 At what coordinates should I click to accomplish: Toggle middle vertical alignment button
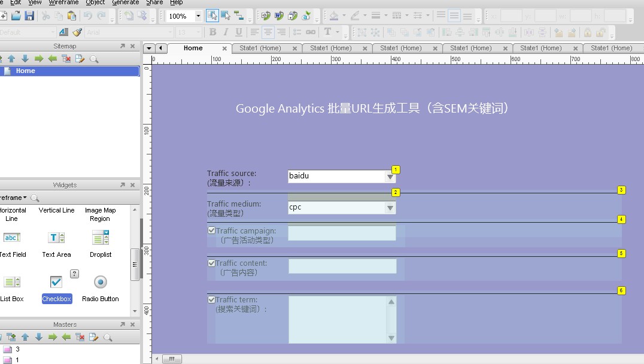454,16
